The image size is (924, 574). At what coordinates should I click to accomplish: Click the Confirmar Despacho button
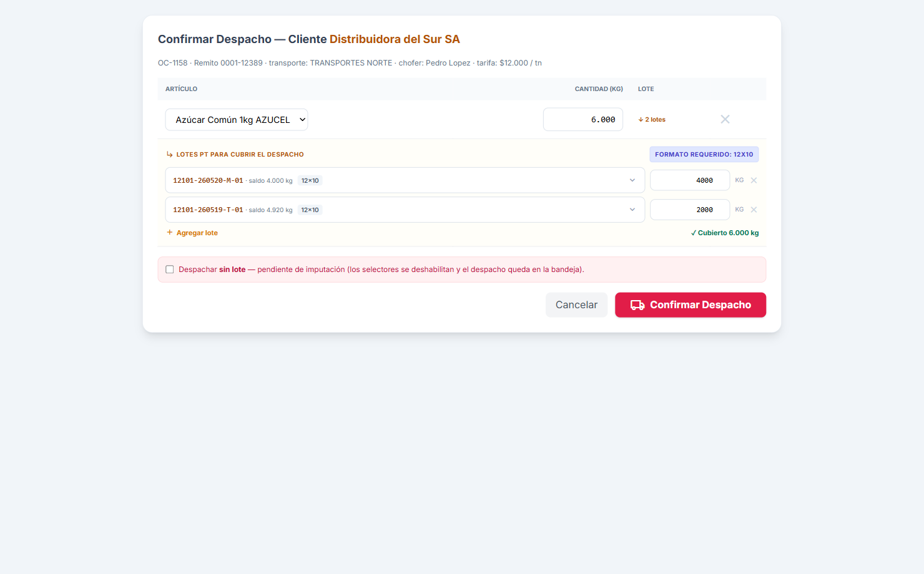click(691, 305)
